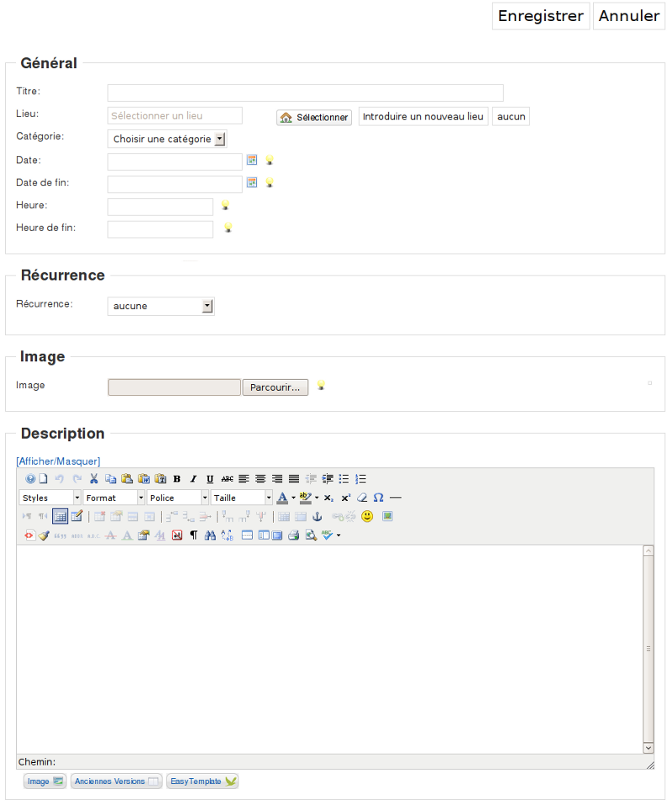Click the printer icon in editor

coord(293,534)
